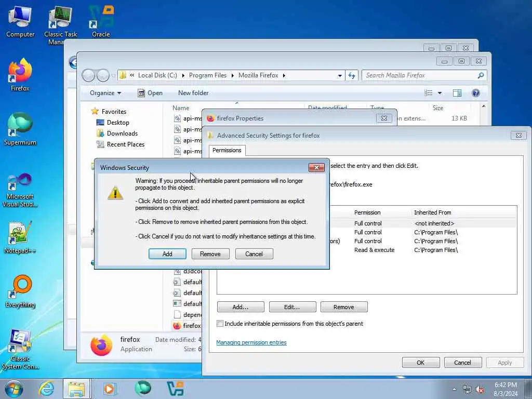Expand arrow after Local Disk (C:)
Viewport: 532px width, 399px height.
click(183, 75)
